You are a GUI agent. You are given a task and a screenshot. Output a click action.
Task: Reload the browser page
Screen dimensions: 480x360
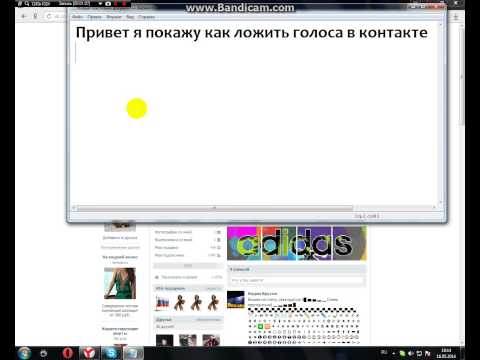[49, 16]
